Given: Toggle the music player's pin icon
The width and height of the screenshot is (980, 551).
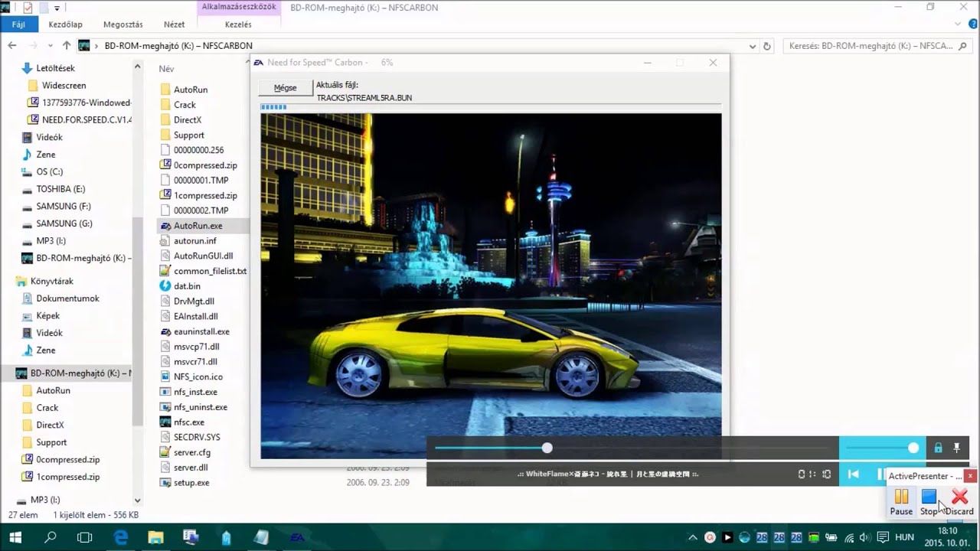Looking at the screenshot, I should point(956,448).
